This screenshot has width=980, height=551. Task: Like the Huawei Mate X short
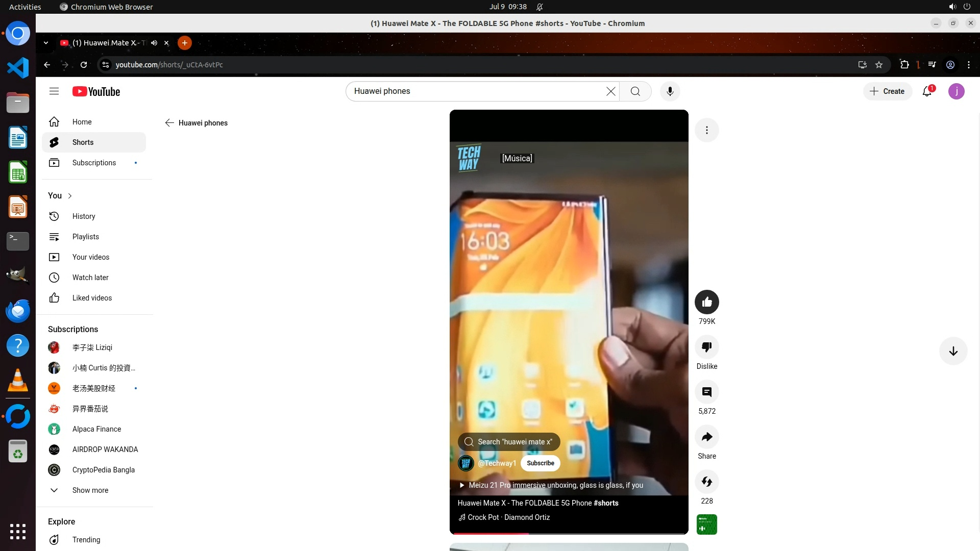pyautogui.click(x=707, y=302)
